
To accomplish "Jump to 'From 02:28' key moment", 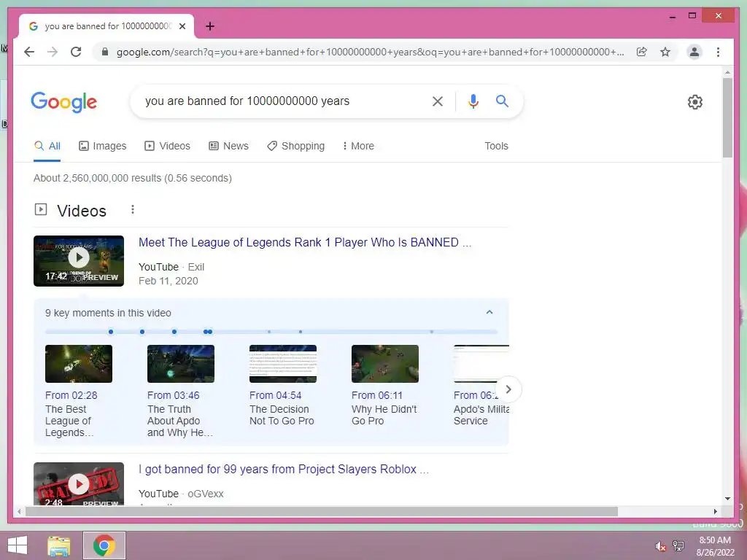I will [x=71, y=395].
